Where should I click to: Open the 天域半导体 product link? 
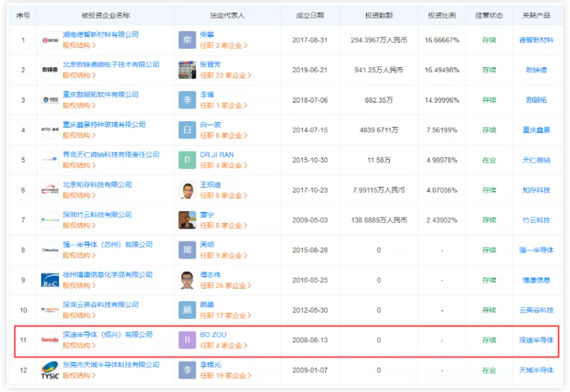pyautogui.click(x=536, y=370)
